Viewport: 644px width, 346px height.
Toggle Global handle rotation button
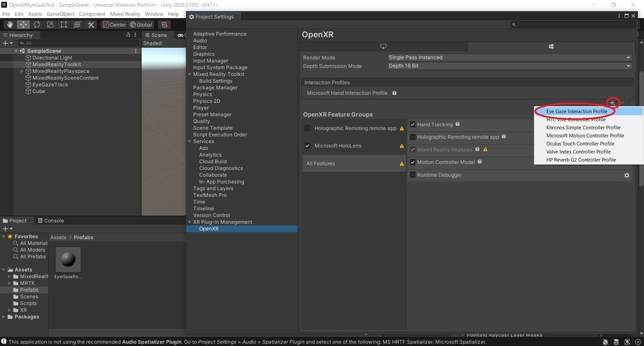point(141,25)
